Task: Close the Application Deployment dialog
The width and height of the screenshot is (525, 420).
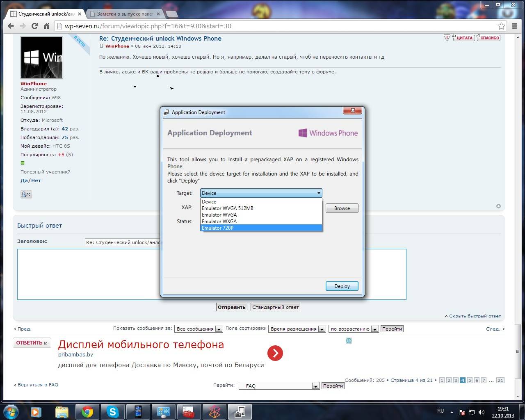Action: (353, 110)
